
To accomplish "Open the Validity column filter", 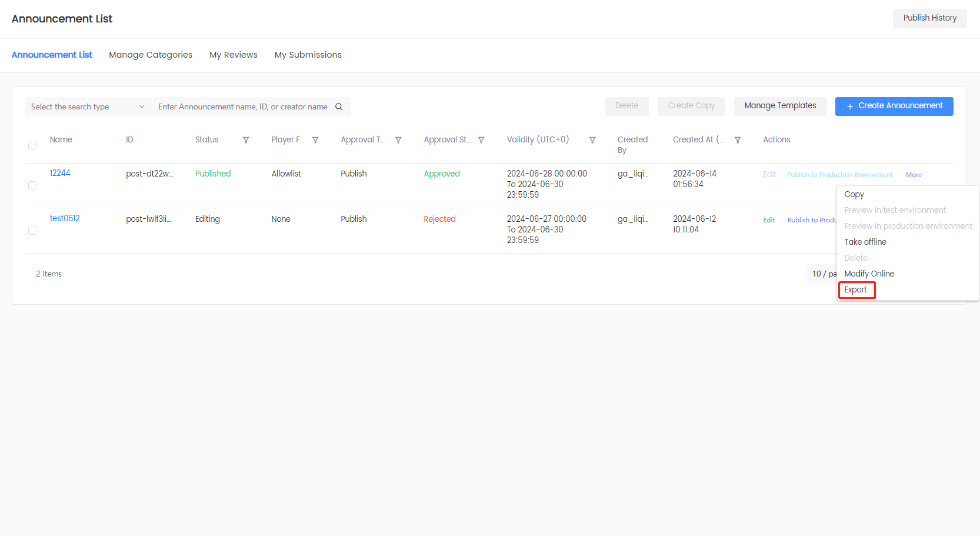I will 592,139.
